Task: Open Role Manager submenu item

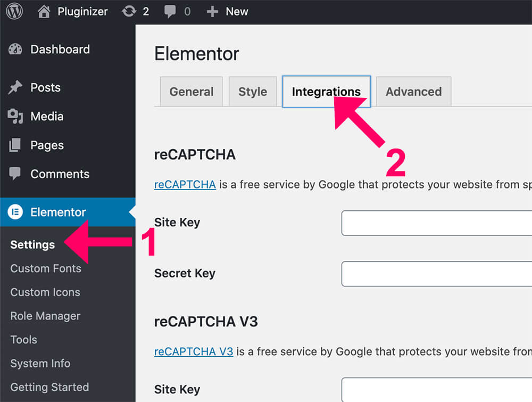Action: (x=45, y=316)
